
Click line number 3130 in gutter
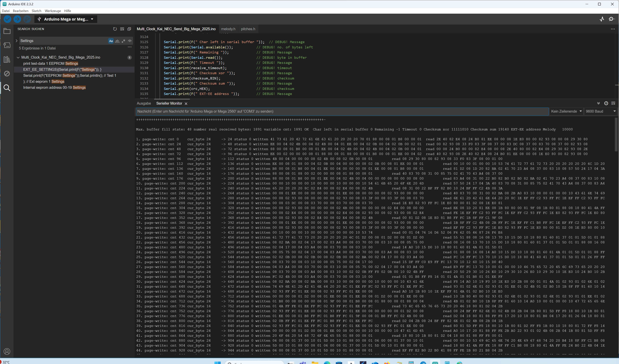(x=144, y=68)
